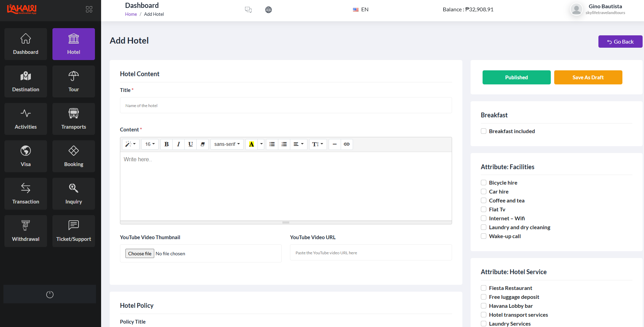
Task: Open the Withdrawal section
Action: (x=26, y=231)
